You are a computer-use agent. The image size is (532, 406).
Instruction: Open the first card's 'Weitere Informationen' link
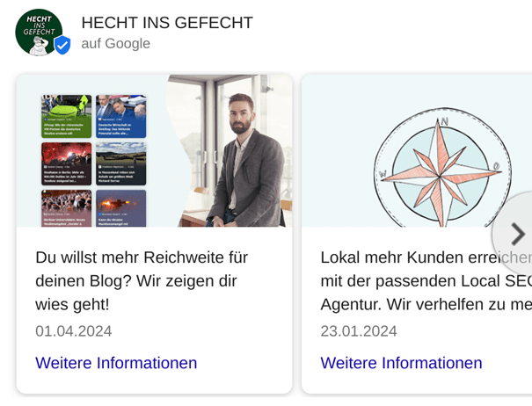pyautogui.click(x=116, y=363)
